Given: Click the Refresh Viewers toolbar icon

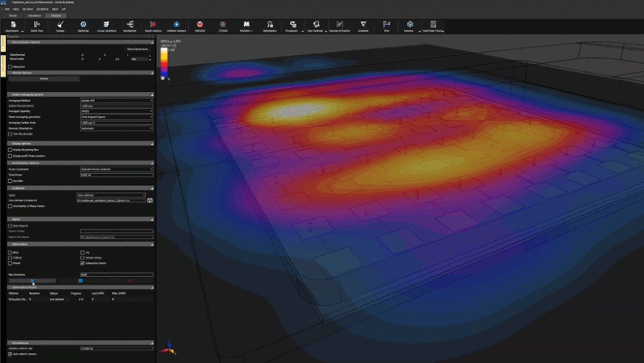Looking at the screenshot, I should click(x=176, y=25).
